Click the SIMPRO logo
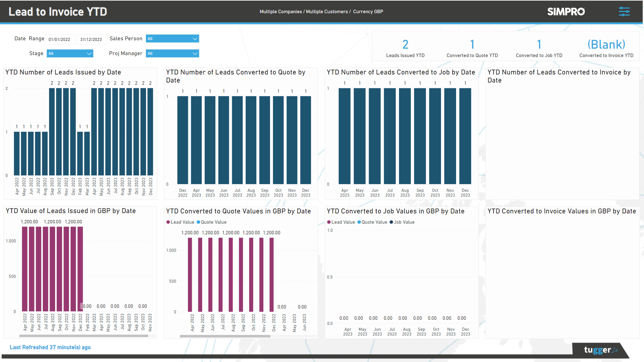 pos(566,11)
